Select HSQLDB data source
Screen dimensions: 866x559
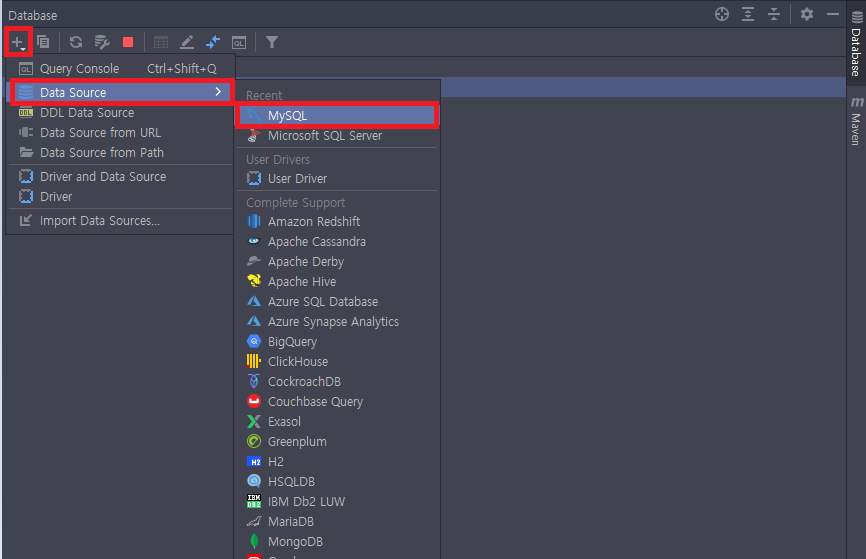coord(337,482)
